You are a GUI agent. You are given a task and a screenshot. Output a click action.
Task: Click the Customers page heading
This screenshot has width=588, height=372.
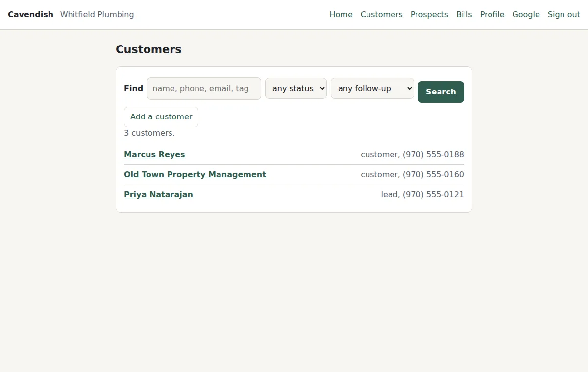click(148, 49)
